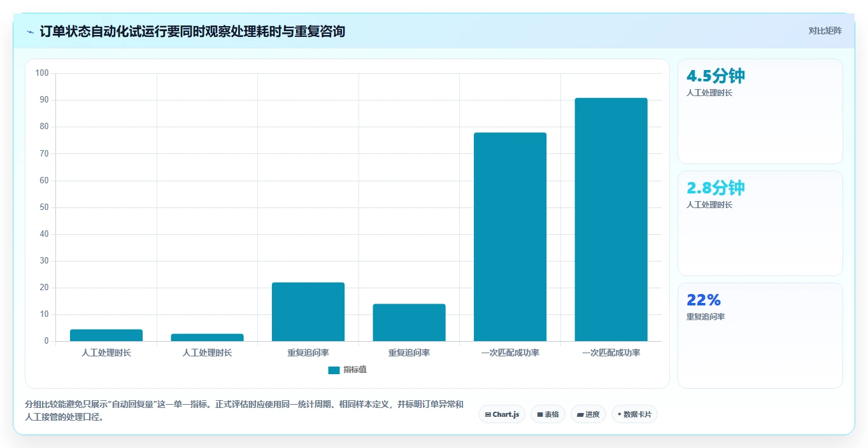Click the y-axis label 50
868x448 pixels.
coord(44,207)
